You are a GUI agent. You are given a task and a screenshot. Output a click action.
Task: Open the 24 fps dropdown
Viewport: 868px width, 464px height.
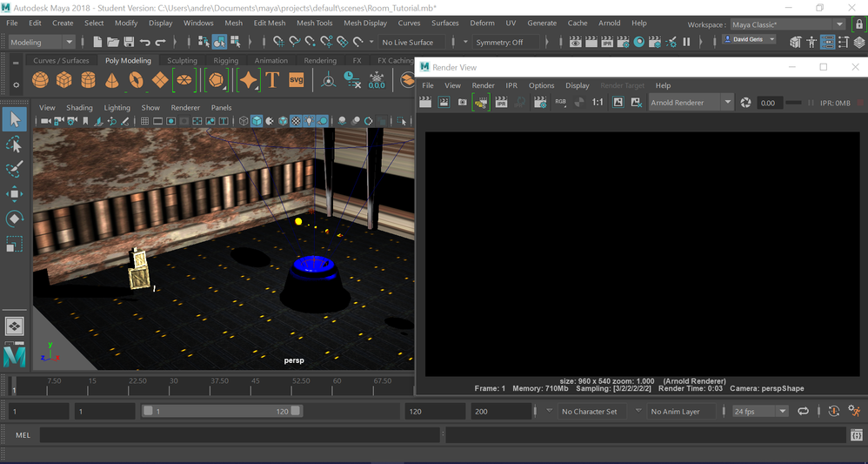tap(759, 412)
